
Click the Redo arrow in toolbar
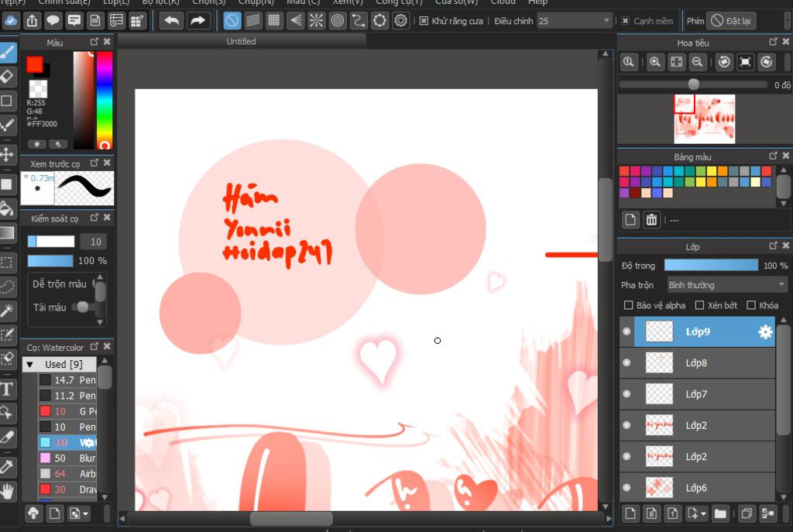[x=197, y=21]
